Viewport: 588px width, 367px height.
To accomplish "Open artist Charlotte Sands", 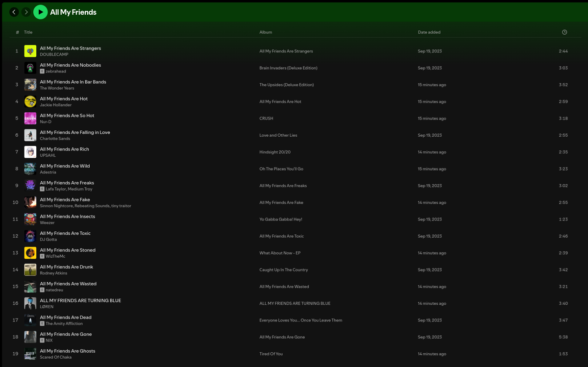I will 55,139.
